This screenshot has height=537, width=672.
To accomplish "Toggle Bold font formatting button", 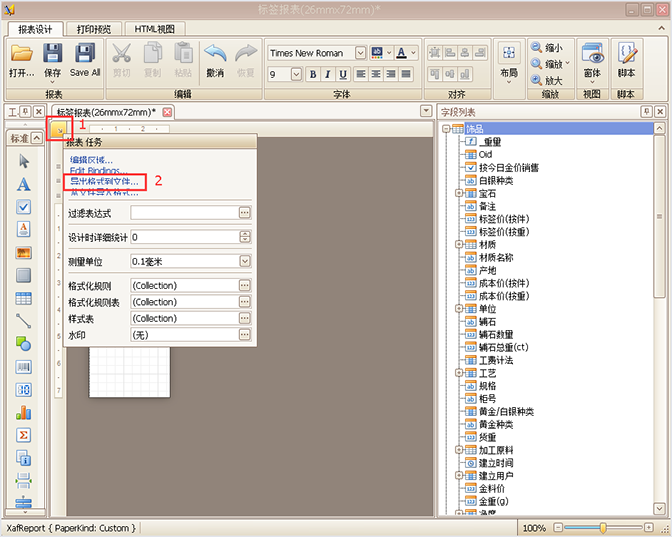I will click(313, 74).
